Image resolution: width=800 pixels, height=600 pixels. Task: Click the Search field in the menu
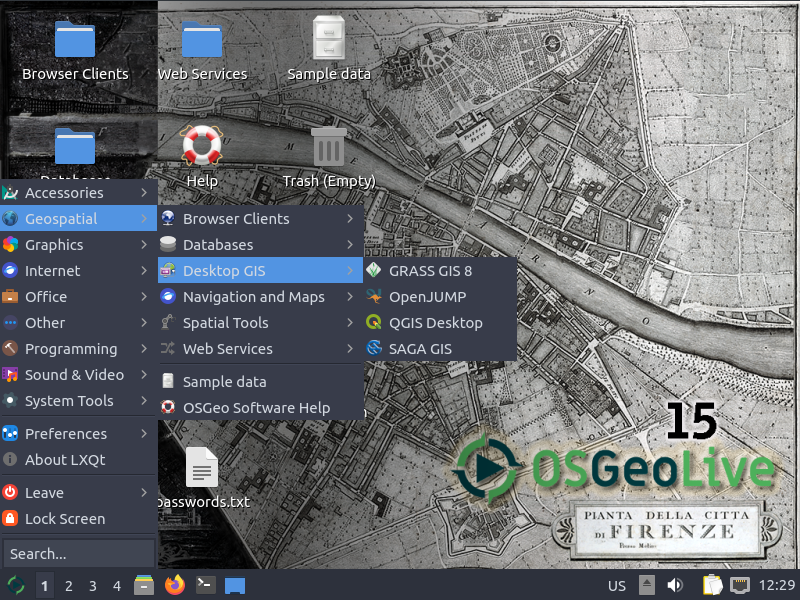[78, 552]
